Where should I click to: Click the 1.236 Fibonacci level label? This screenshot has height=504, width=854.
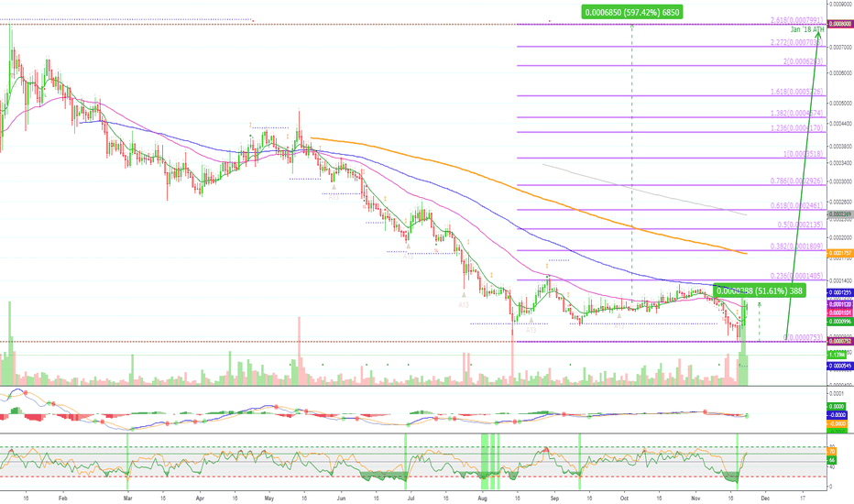click(797, 128)
